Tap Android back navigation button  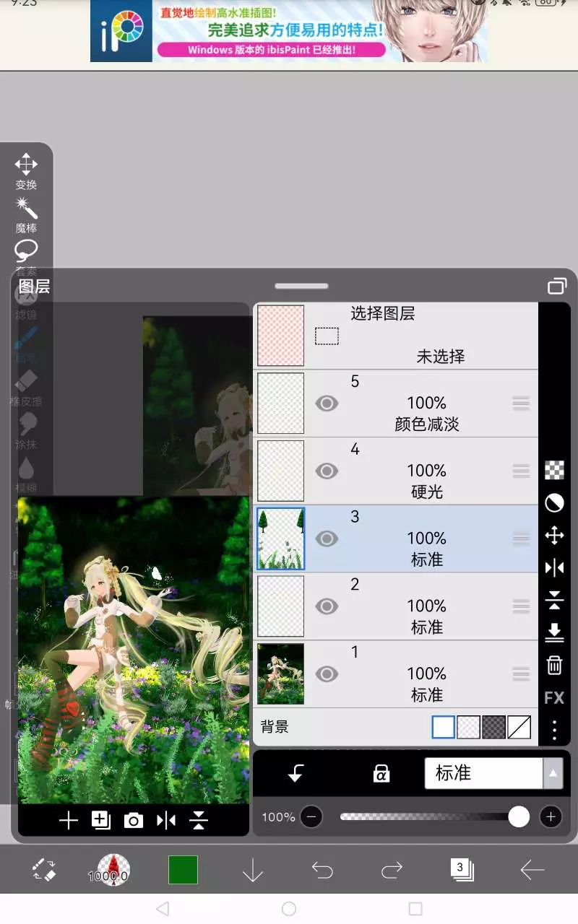tap(163, 908)
